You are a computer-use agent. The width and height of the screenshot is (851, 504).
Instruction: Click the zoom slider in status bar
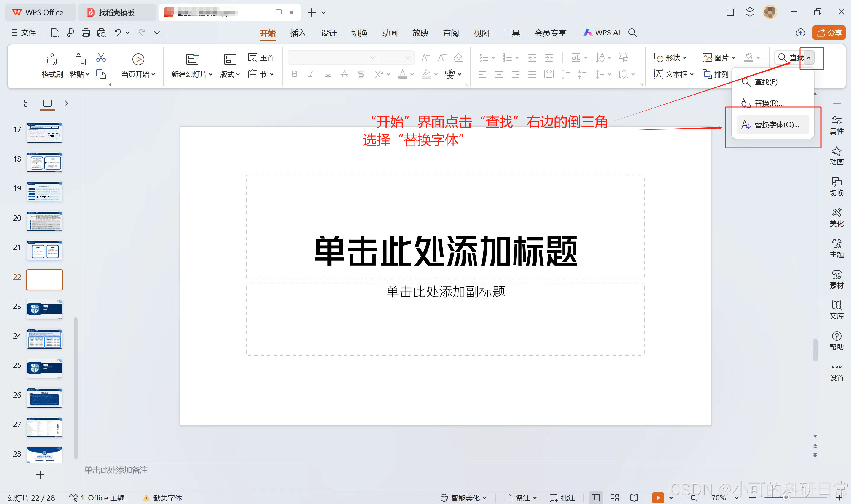pyautogui.click(x=785, y=497)
